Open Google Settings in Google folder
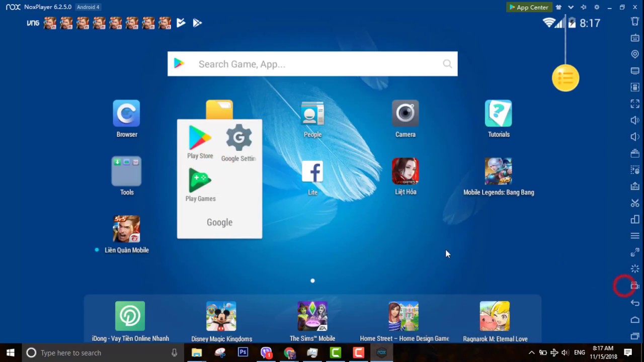Viewport: 644px width, 362px height. point(238,137)
